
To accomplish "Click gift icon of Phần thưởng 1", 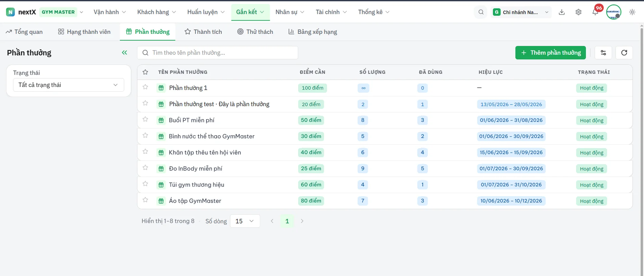I will [161, 88].
